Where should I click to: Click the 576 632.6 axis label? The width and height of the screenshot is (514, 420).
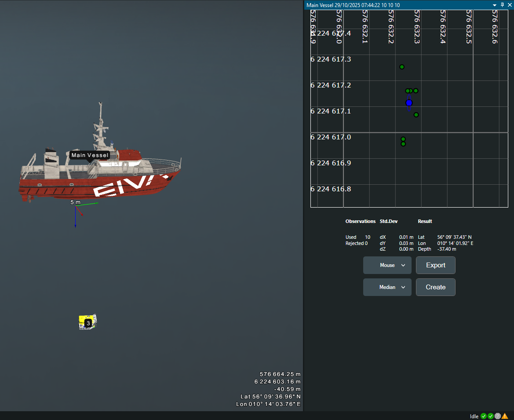coord(495,27)
